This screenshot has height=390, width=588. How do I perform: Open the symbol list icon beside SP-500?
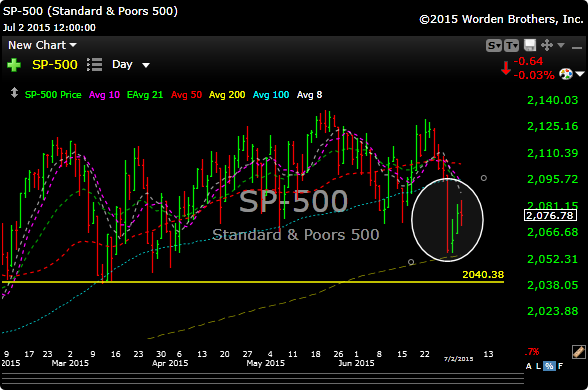pyautogui.click(x=94, y=64)
